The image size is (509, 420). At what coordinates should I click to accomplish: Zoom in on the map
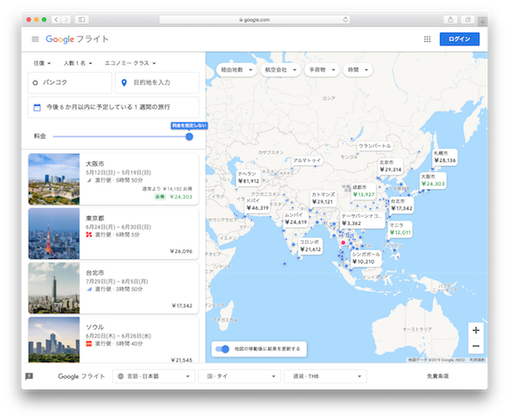[x=476, y=331]
